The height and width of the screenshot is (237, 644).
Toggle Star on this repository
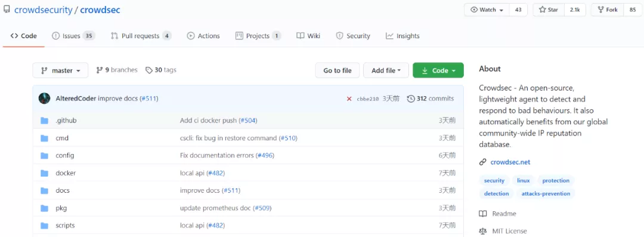[549, 10]
